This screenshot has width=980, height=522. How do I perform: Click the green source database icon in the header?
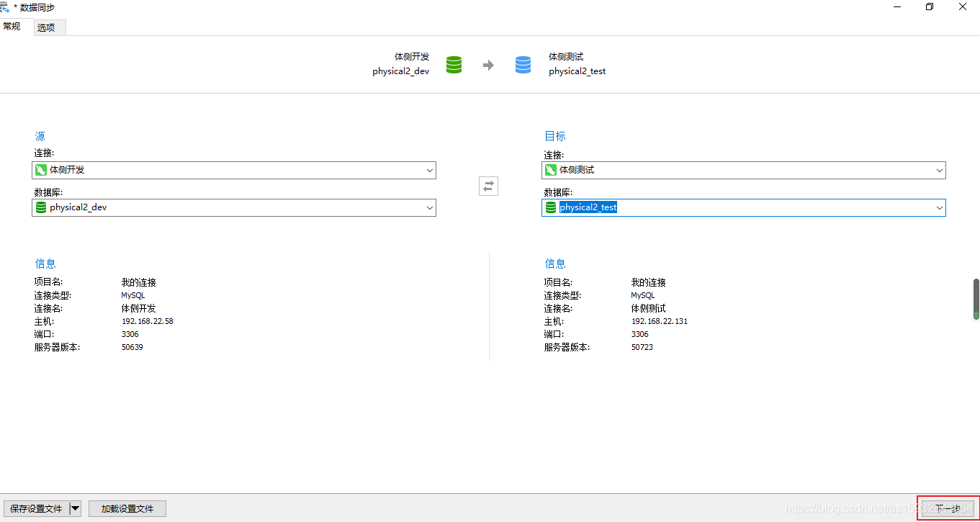coord(454,63)
